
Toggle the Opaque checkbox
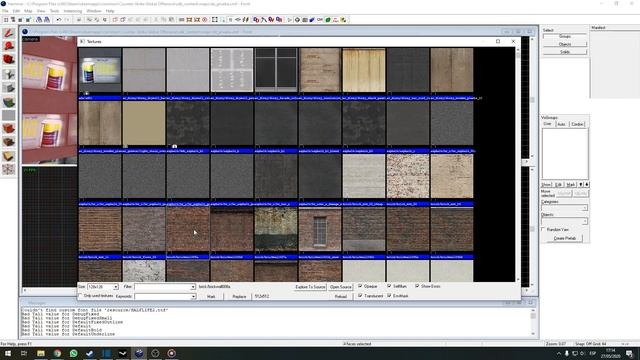tap(360, 286)
